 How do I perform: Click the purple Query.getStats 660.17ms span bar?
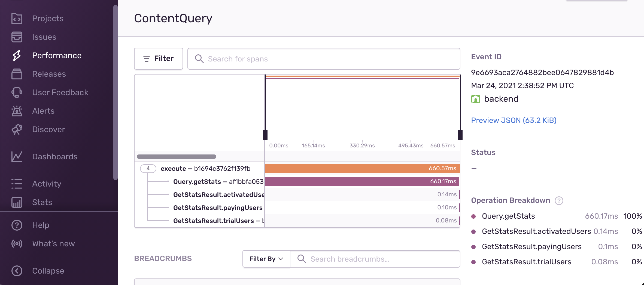[362, 182]
